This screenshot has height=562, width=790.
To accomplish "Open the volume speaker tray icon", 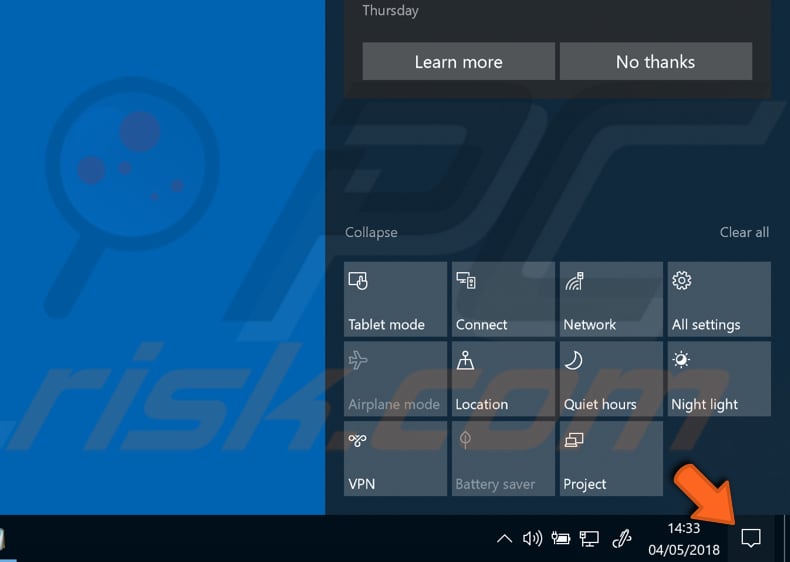I will (532, 539).
